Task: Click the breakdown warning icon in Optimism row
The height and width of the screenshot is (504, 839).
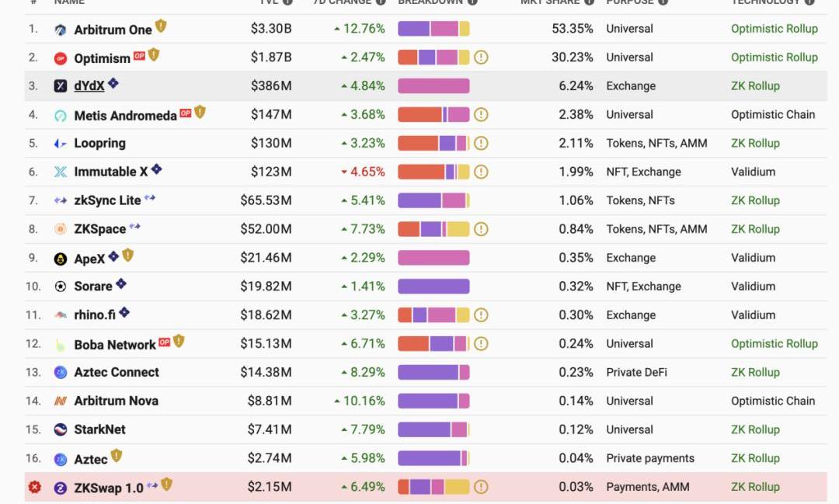Action: (x=481, y=57)
